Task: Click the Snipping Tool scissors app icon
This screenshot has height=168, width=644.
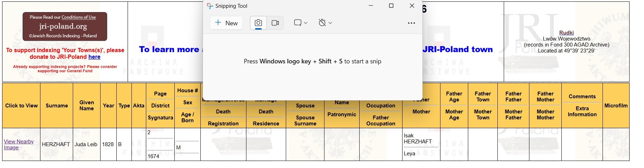Action: pyautogui.click(x=210, y=6)
